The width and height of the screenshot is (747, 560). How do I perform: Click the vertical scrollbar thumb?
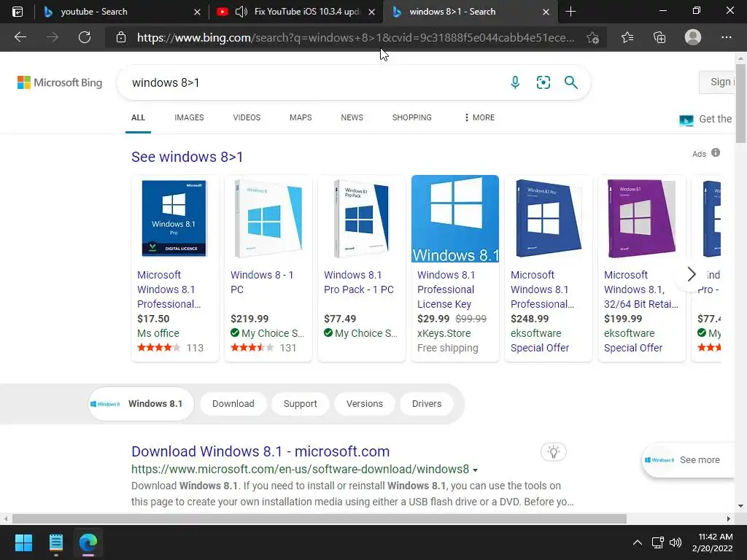click(740, 104)
